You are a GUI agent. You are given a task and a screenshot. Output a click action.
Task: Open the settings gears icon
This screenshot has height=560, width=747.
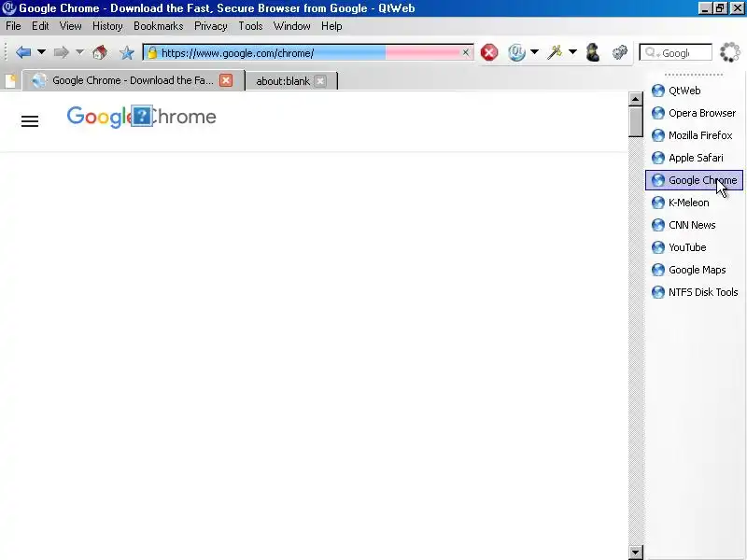click(x=620, y=52)
